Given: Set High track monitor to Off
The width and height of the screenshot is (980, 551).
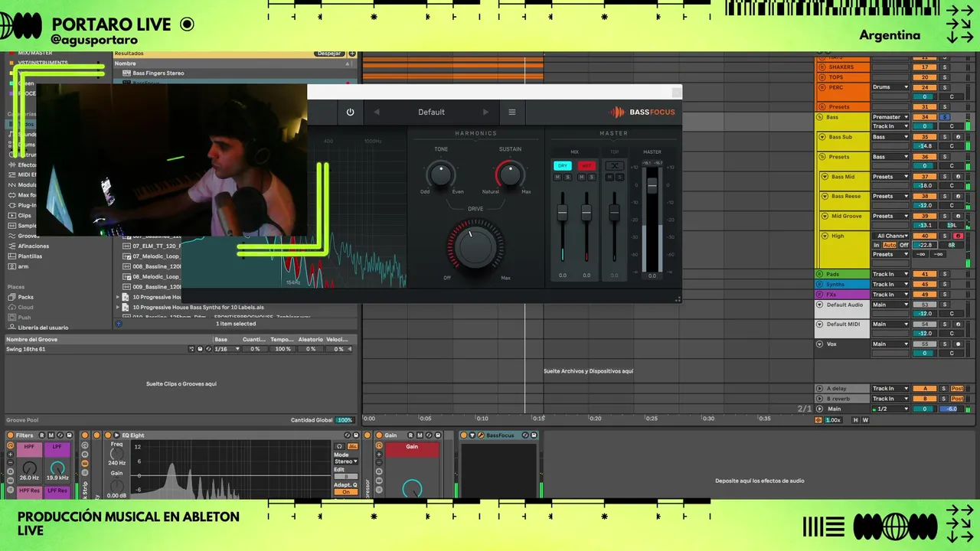Looking at the screenshot, I should coord(904,245).
